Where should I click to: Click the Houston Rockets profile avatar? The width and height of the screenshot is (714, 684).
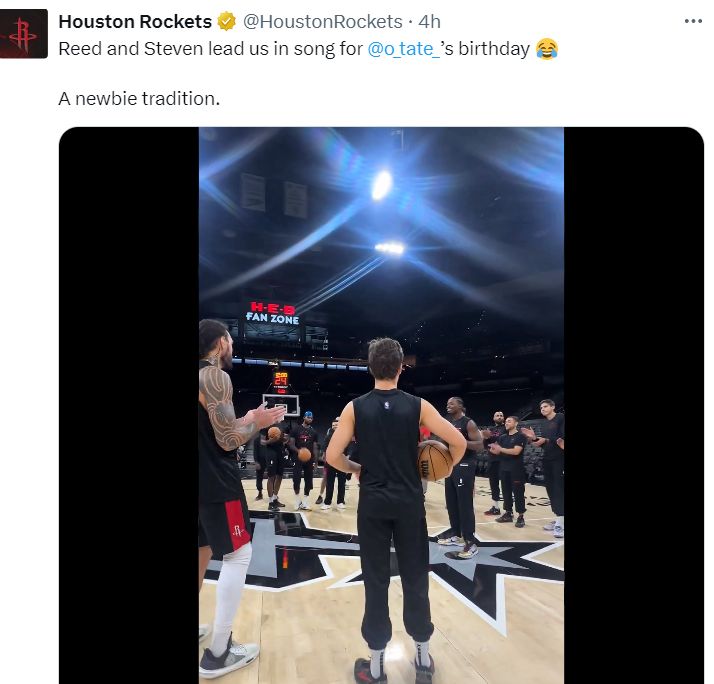[24, 33]
